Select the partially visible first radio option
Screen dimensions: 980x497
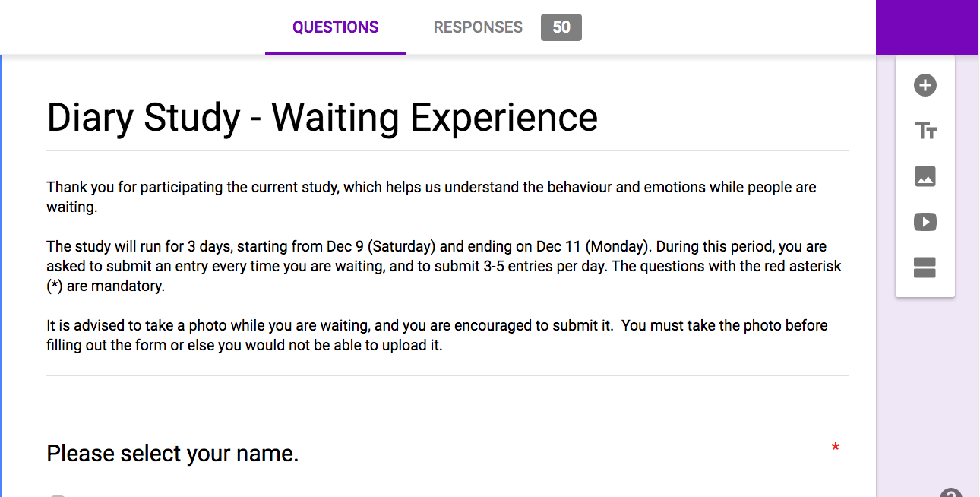click(58, 495)
